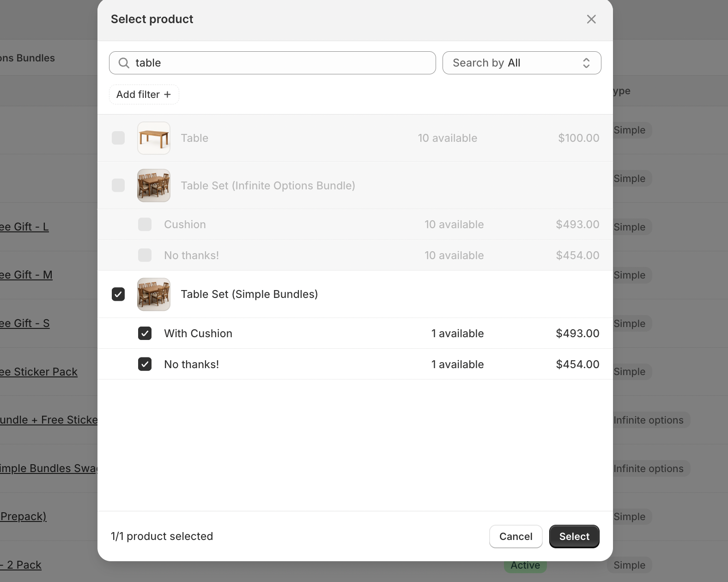Click into the product search field
Screen dimensions: 728x582
pyautogui.click(x=282, y=63)
